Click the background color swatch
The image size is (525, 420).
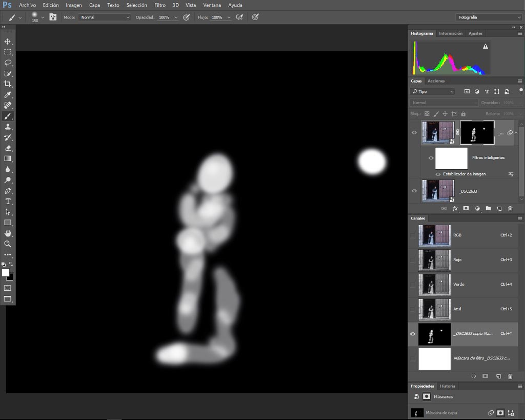tap(11, 277)
